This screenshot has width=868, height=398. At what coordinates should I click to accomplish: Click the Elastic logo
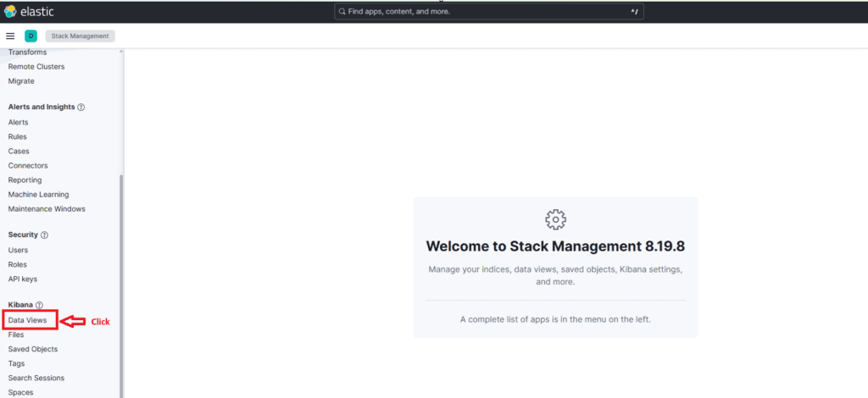[x=11, y=11]
